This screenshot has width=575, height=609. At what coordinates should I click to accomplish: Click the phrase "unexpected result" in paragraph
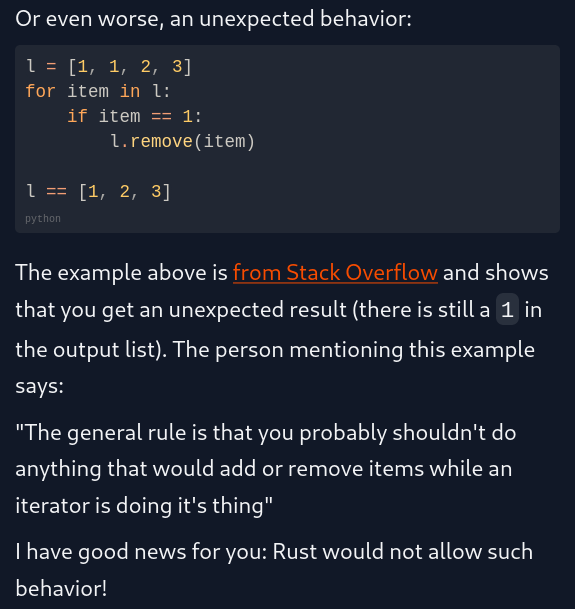(257, 310)
